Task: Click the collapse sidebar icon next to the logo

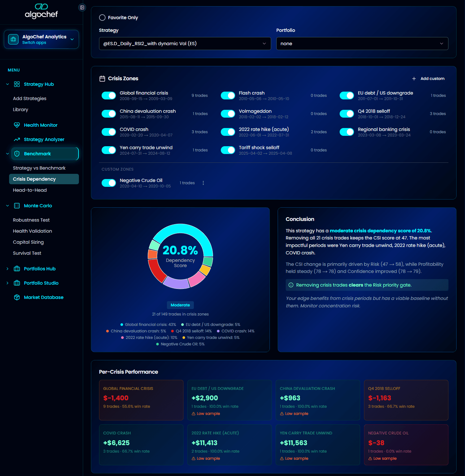Action: (82, 7)
